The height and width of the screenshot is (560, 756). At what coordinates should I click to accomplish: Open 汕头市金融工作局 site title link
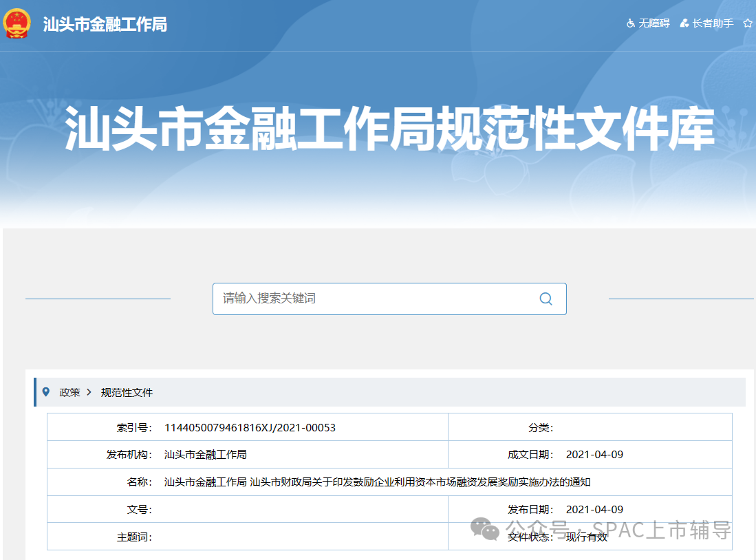point(105,24)
